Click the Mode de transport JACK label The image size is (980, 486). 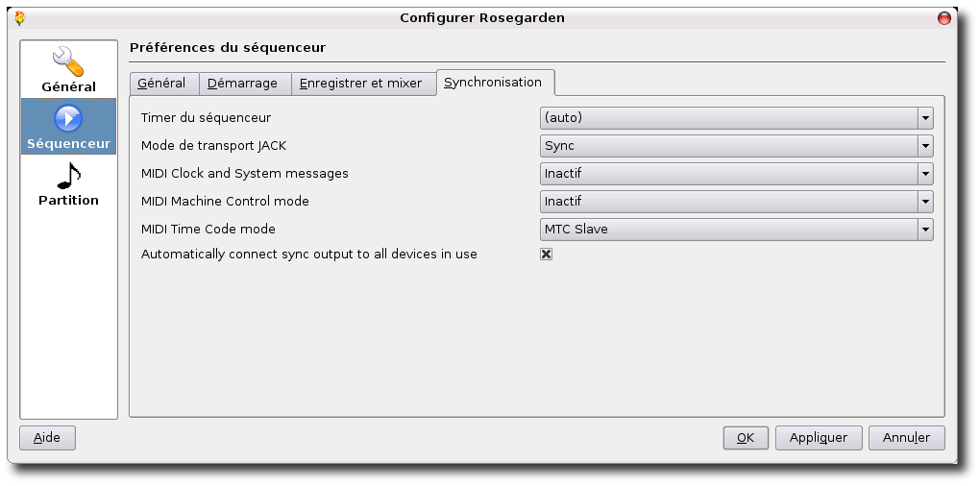click(213, 146)
